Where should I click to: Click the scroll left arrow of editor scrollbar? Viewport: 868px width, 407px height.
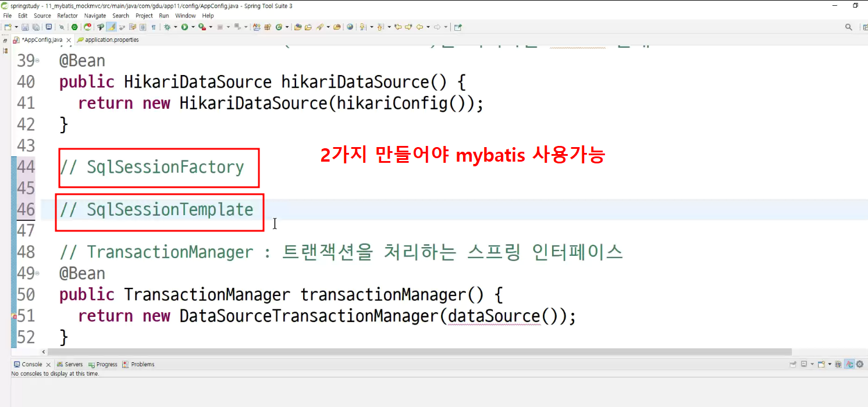click(43, 352)
